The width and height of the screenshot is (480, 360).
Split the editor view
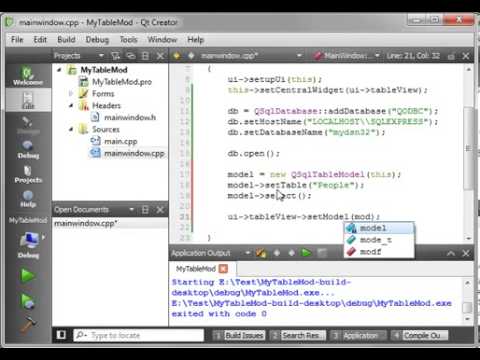[451, 56]
